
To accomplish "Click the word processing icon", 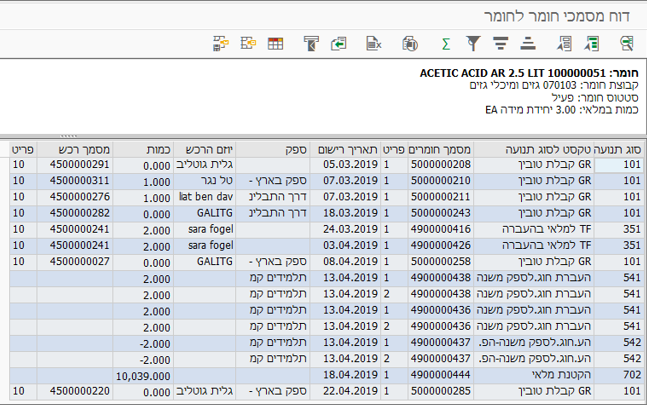I will pyautogui.click(x=311, y=43).
